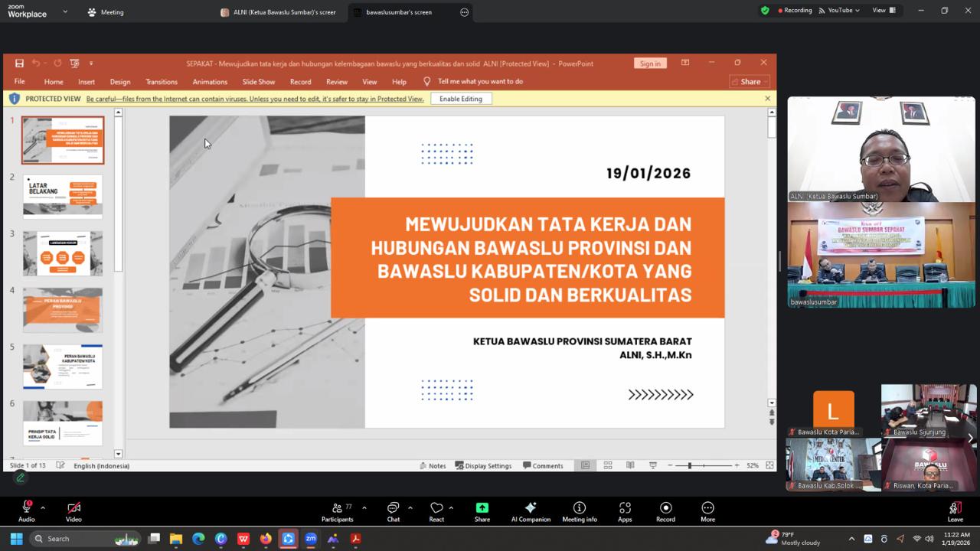980x551 pixels.
Task: Switch to Slide Sorter view icon
Action: coord(608,465)
